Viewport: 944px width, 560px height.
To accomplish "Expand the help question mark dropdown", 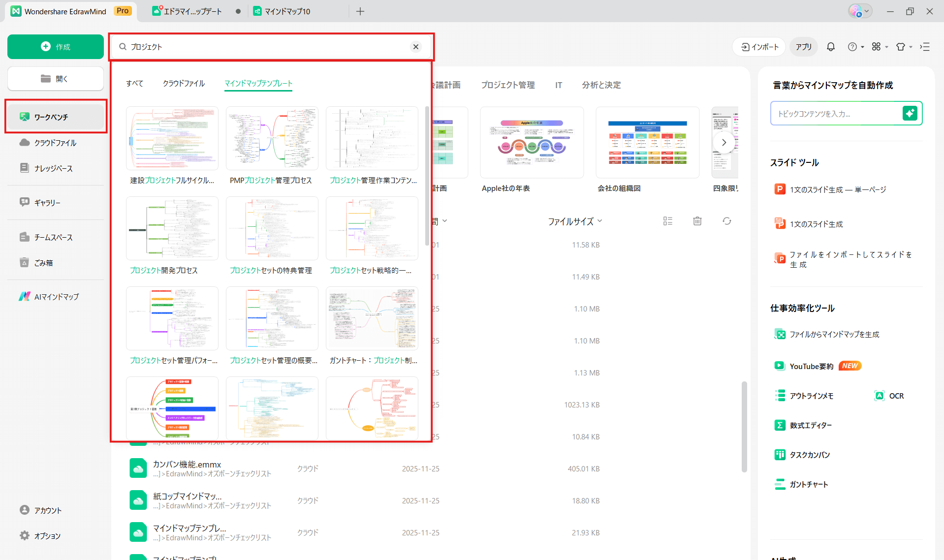I will [855, 47].
